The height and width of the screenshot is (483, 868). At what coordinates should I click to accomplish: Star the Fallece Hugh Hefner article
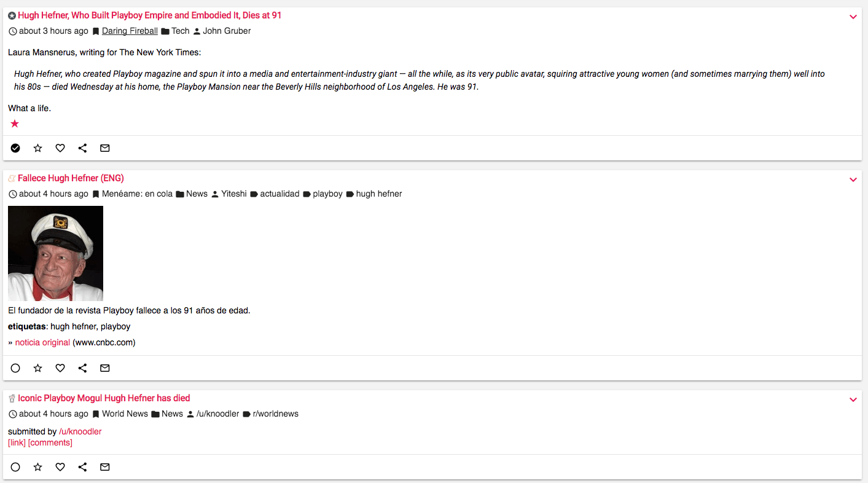(x=38, y=368)
